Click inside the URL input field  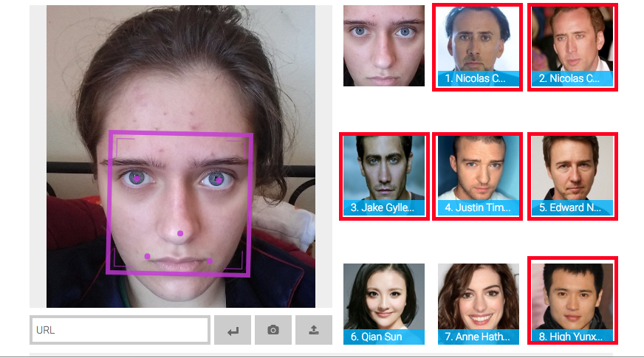point(120,330)
